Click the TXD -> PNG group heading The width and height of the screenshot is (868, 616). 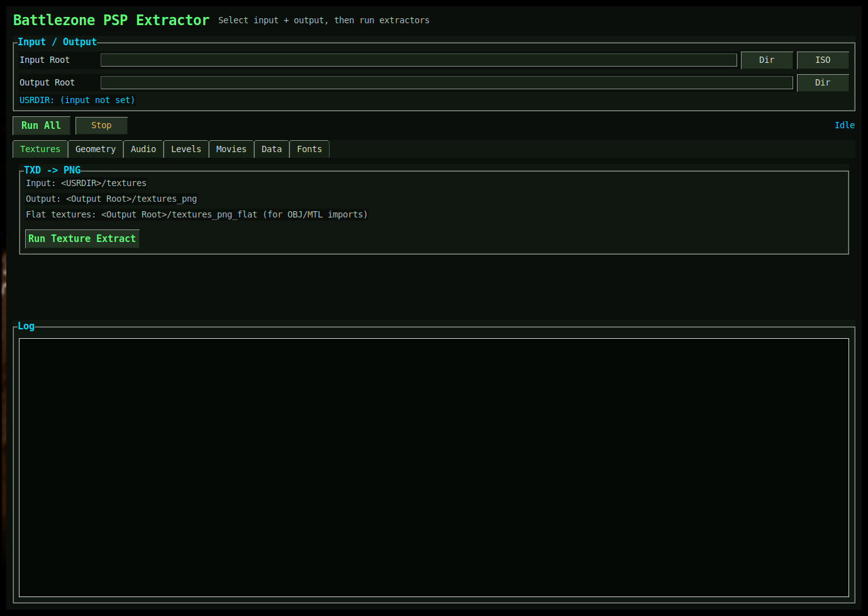(x=52, y=170)
